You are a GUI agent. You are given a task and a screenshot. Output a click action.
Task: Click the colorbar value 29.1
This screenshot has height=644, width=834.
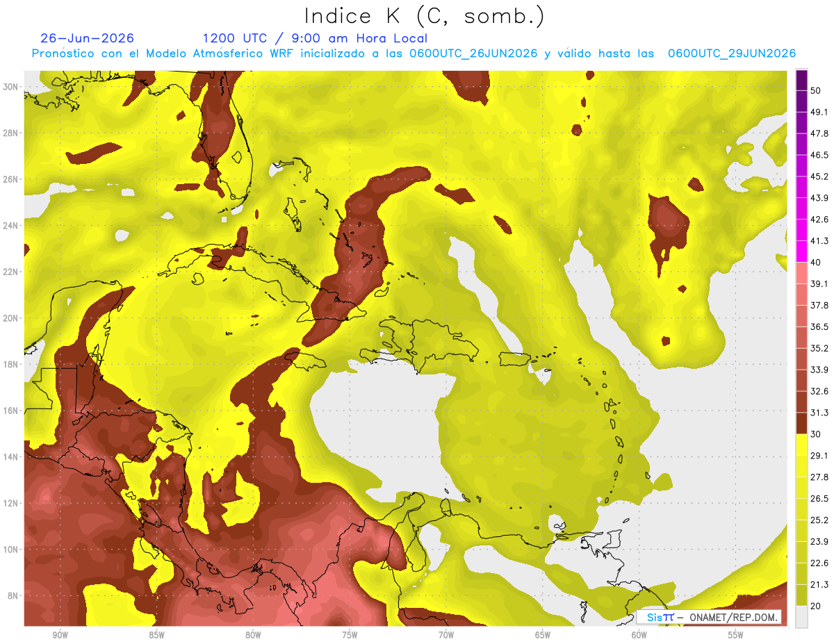(x=819, y=456)
